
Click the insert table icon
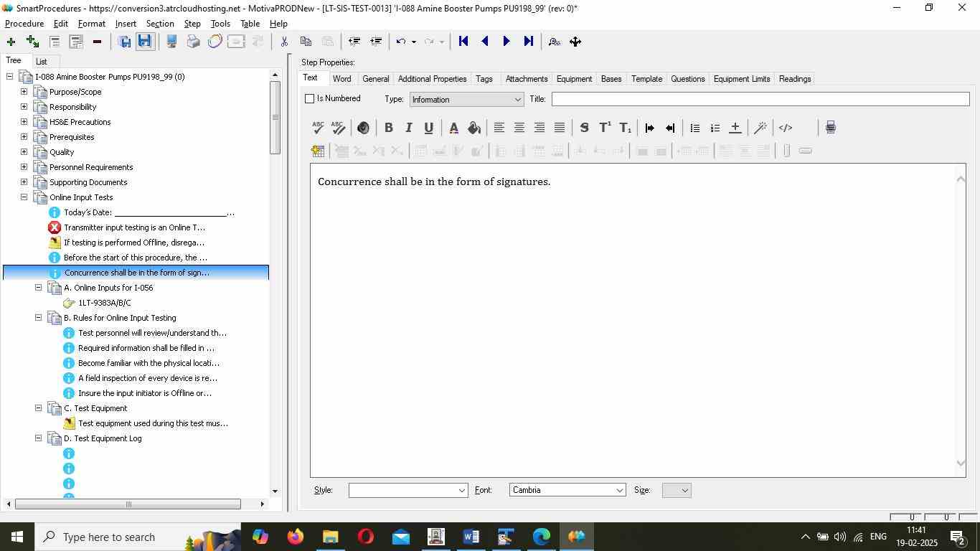318,151
